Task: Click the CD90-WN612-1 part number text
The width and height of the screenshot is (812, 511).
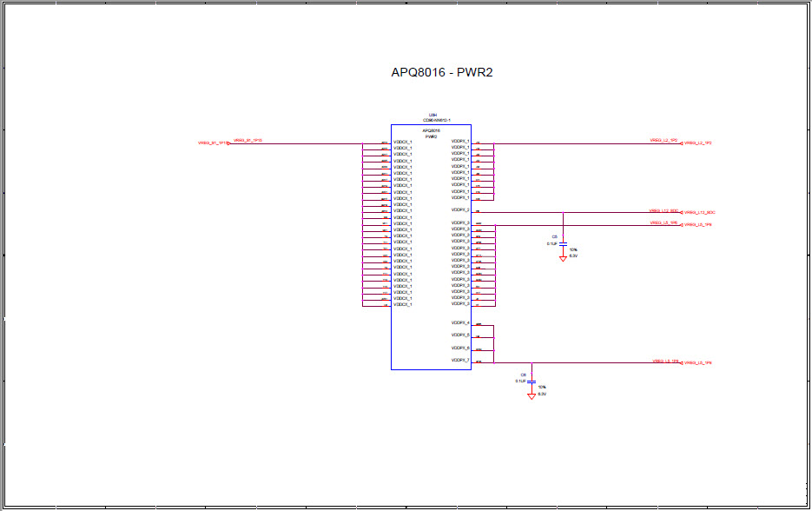Action: pos(433,121)
